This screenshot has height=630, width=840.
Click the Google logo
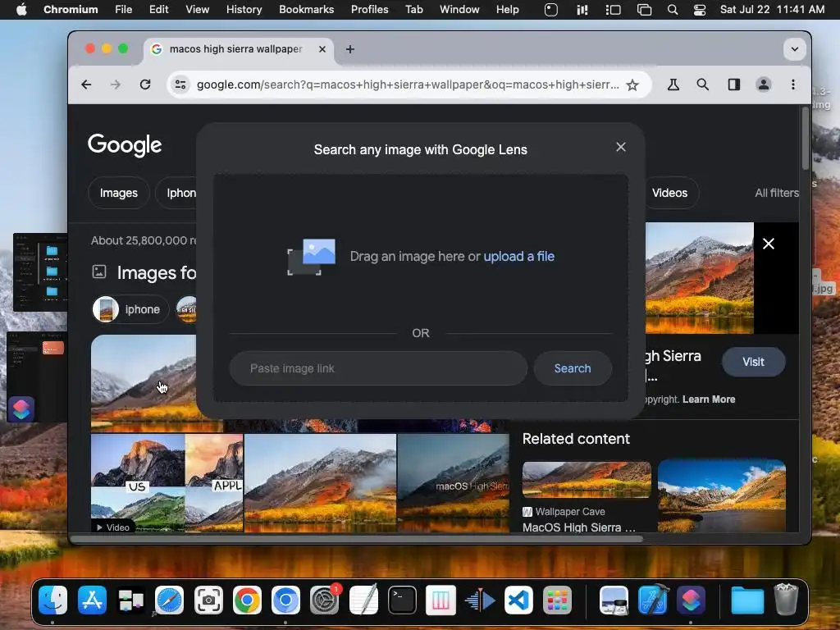pos(125,145)
